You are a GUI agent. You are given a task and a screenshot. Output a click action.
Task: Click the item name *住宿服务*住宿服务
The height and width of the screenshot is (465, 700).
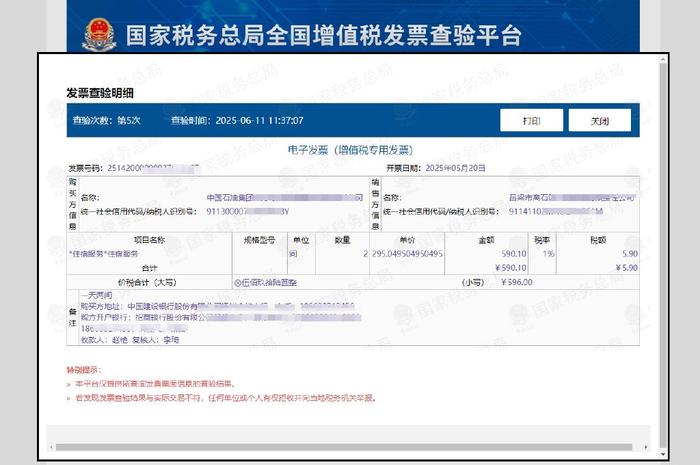pos(104,253)
